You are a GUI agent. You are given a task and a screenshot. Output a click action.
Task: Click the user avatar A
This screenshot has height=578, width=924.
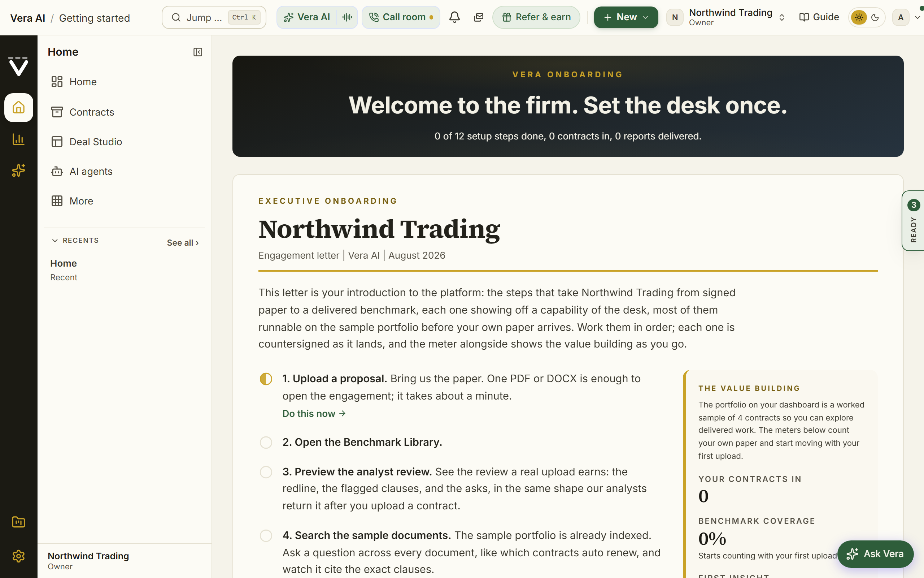pyautogui.click(x=901, y=18)
